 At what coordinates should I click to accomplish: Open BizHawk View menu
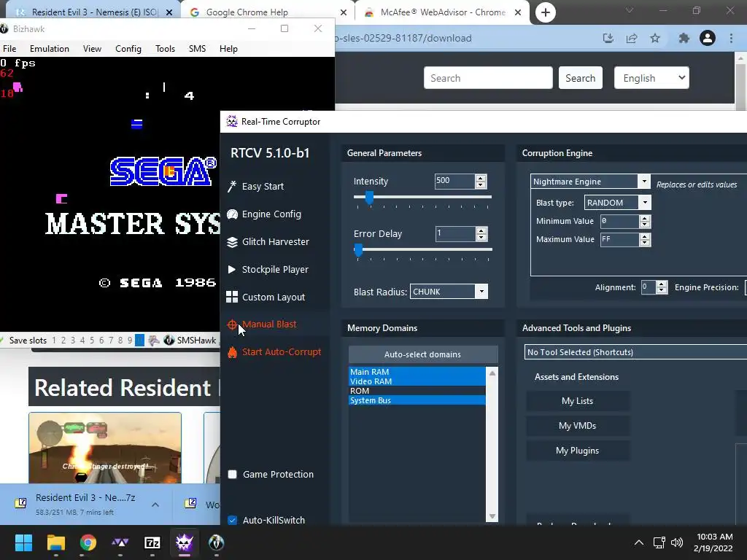(92, 49)
